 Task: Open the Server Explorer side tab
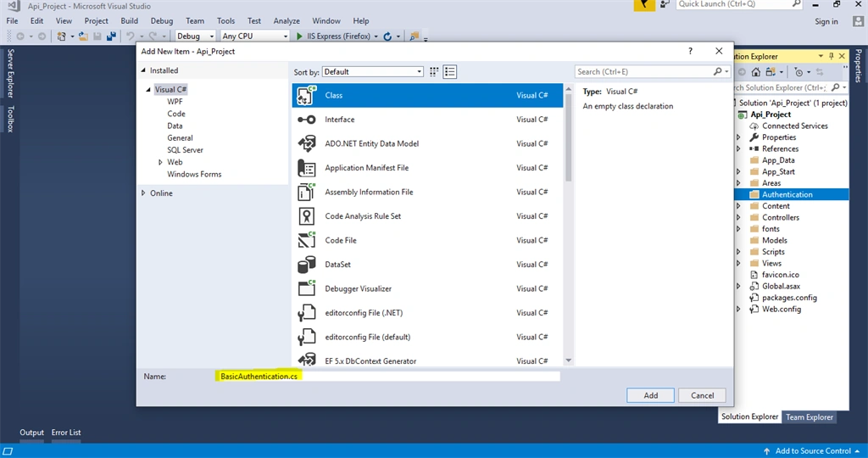click(10, 73)
